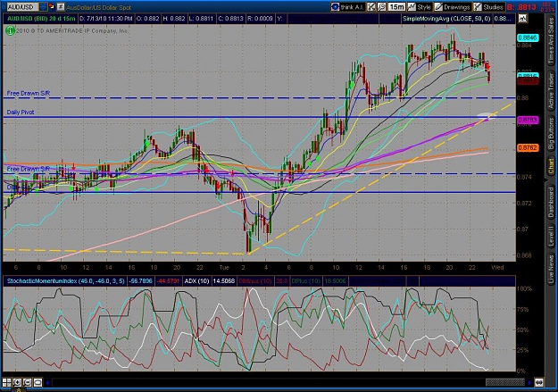Image resolution: width=558 pixels, height=392 pixels.
Task: Click the chart settings icon at upper right
Action: click(x=522, y=19)
